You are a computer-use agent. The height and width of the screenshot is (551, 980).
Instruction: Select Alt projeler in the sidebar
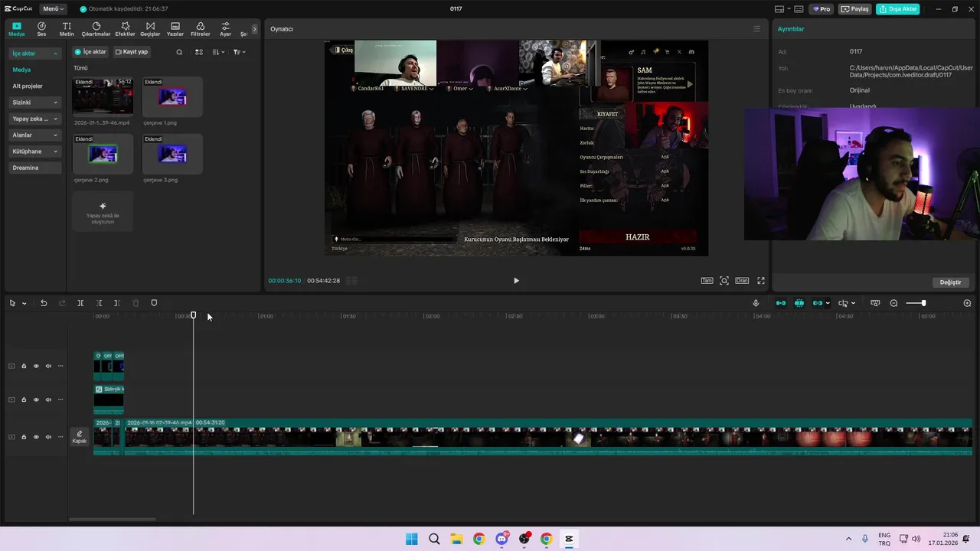(x=28, y=86)
